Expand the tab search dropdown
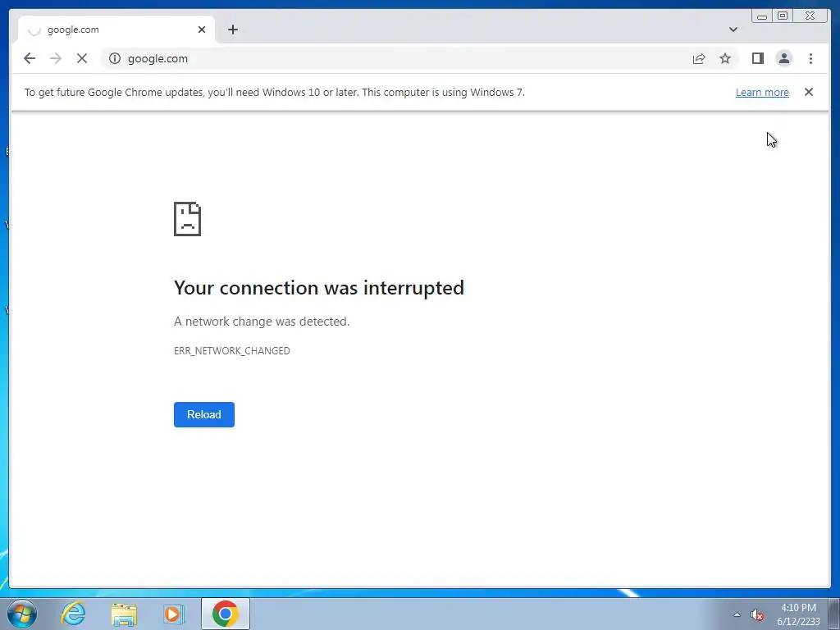Viewport: 840px width, 630px height. tap(733, 30)
